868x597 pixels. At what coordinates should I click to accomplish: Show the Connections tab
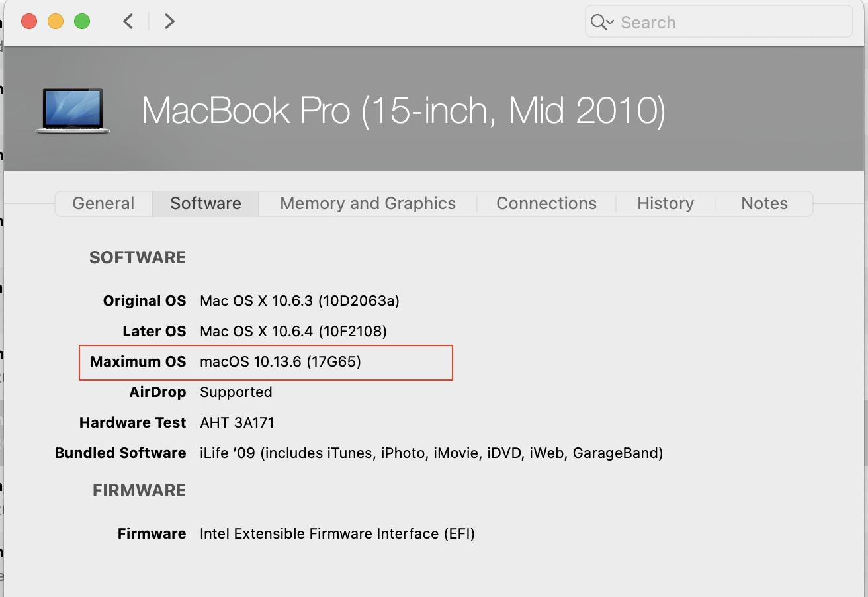[546, 203]
